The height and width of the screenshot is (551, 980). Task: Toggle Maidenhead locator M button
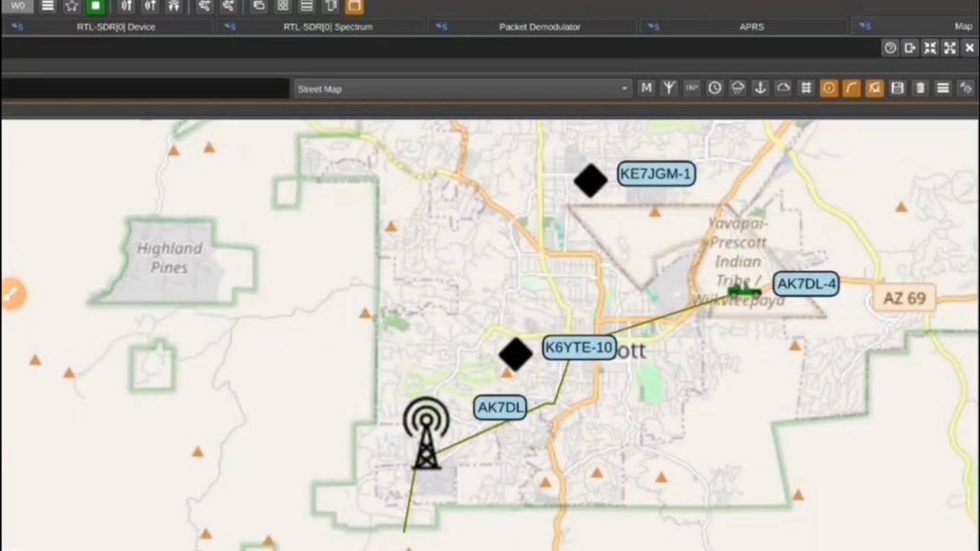(x=646, y=88)
